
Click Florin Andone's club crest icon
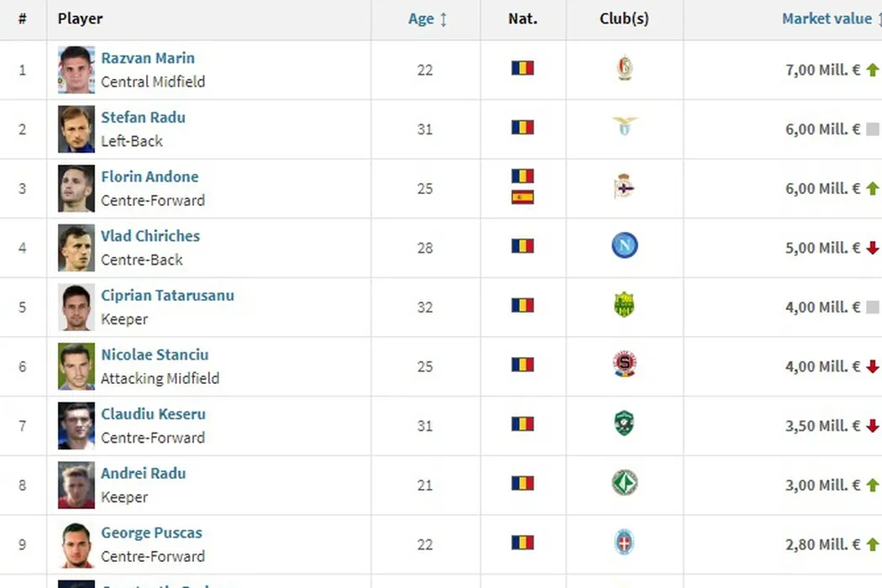[x=624, y=186]
